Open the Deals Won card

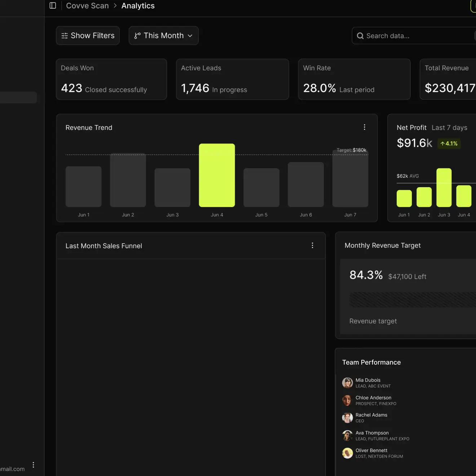click(111, 79)
